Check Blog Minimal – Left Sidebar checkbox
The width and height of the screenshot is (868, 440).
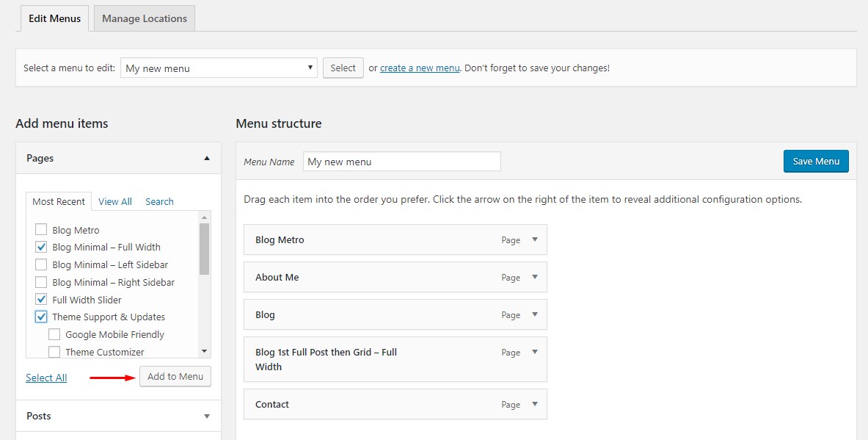(x=41, y=264)
